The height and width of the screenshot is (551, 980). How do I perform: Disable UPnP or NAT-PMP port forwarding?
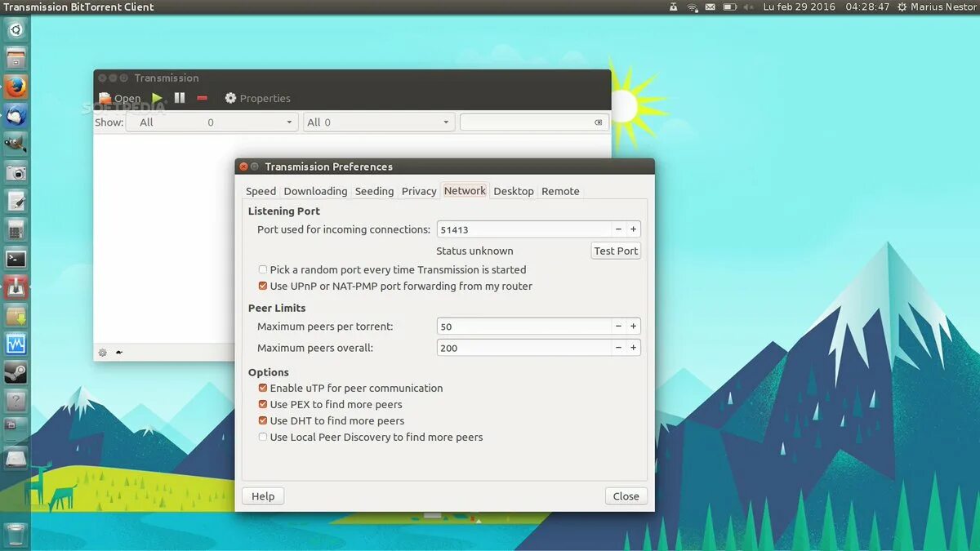pos(263,286)
